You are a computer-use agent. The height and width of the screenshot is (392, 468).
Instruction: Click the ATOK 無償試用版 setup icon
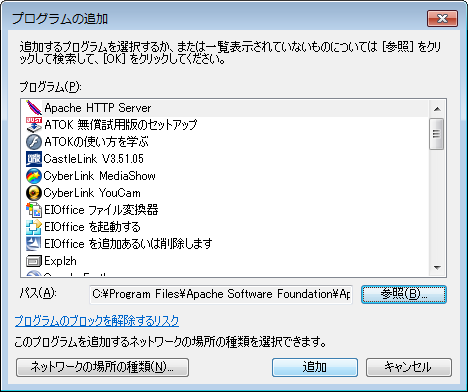pos(34,125)
